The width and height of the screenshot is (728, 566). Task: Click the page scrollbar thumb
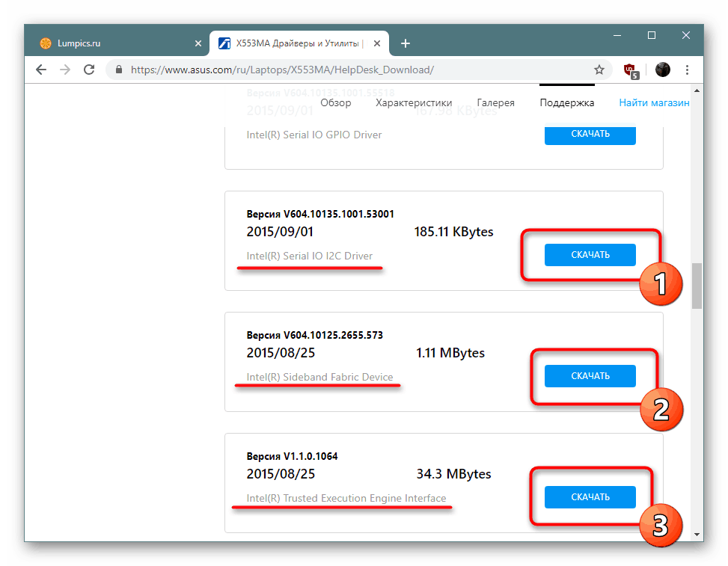pos(697,286)
